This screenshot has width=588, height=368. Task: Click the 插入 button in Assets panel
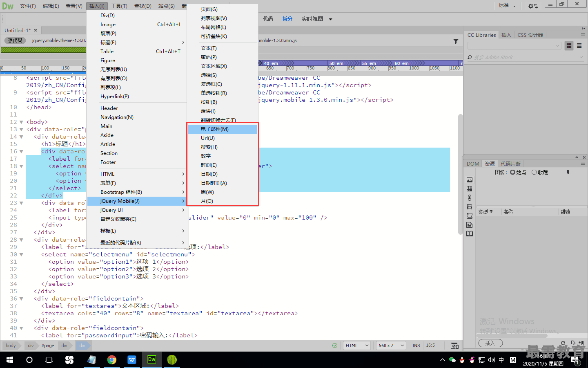[x=490, y=343]
